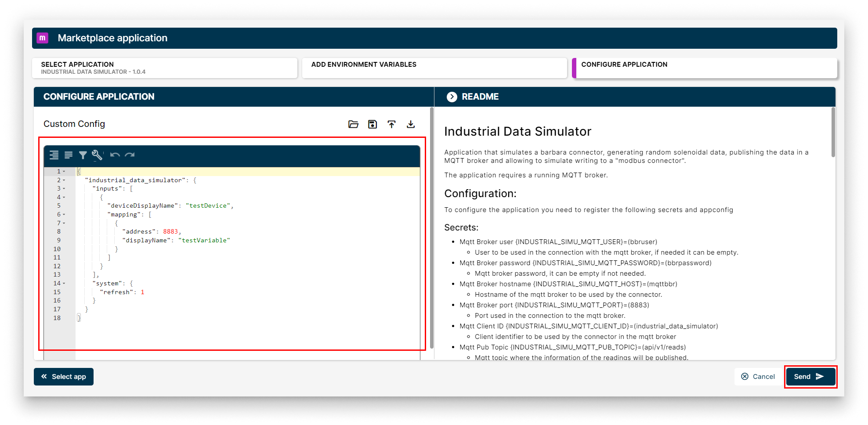Go to the CONFIGURE APPLICATION step
The image size is (868, 425).
(x=704, y=68)
